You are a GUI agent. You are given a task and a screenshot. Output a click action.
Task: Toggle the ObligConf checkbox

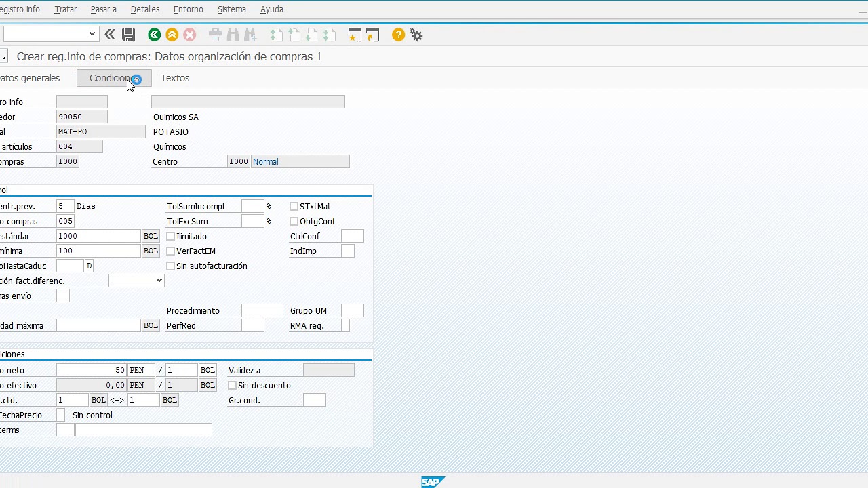294,222
